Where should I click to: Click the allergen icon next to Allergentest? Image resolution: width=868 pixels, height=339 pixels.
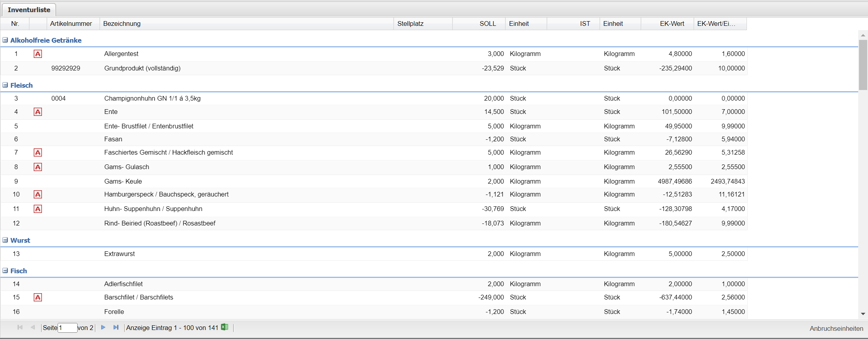(38, 54)
